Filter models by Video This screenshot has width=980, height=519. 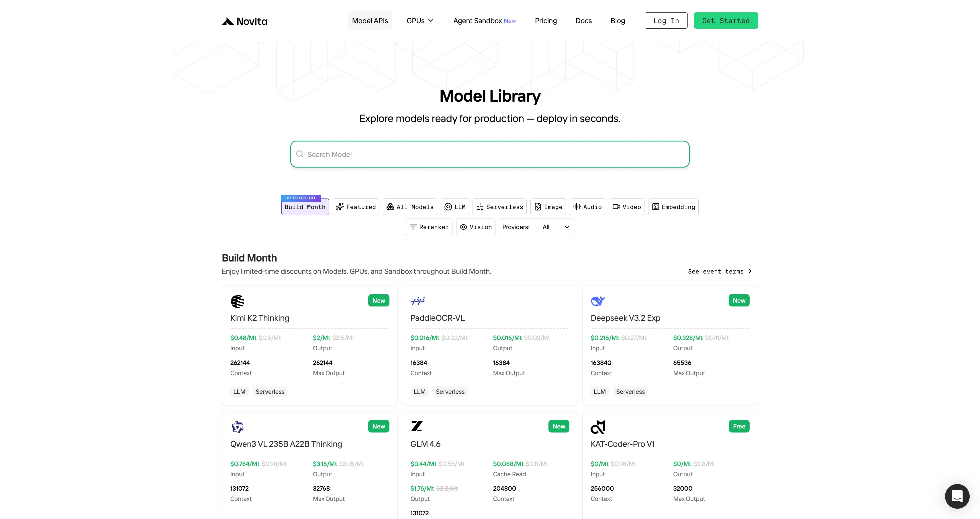click(627, 207)
